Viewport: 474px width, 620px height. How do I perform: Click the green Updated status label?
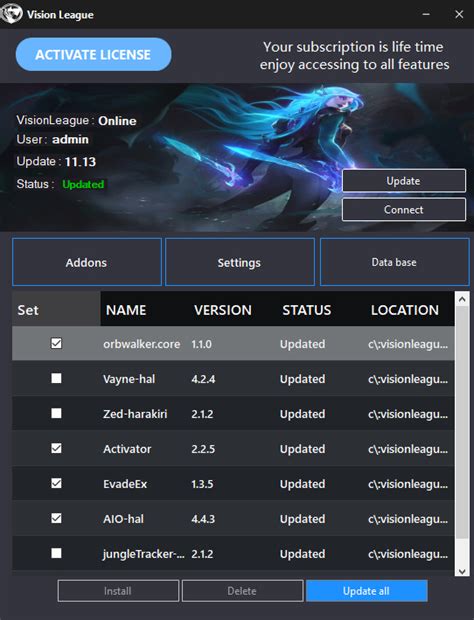(83, 184)
